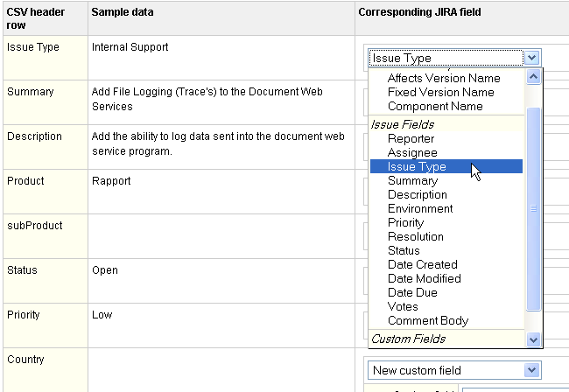The image size is (569, 392).
Task: Pick Votes from the field list
Action: point(403,307)
